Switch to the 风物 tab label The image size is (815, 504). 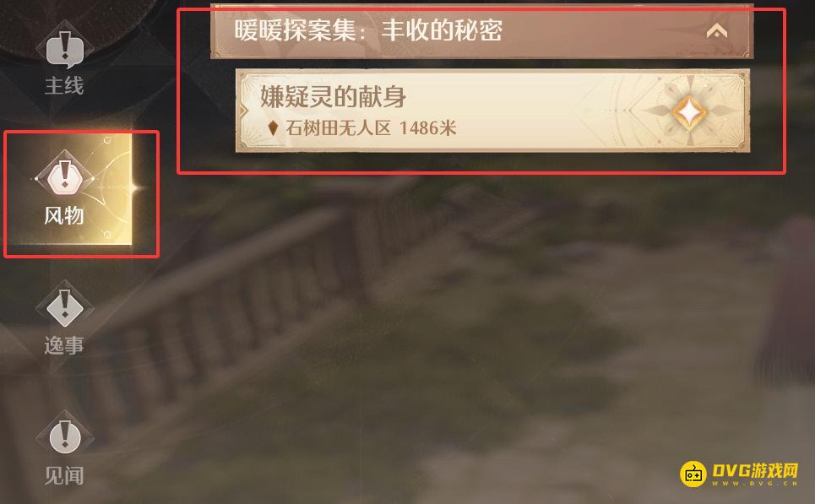tap(64, 215)
